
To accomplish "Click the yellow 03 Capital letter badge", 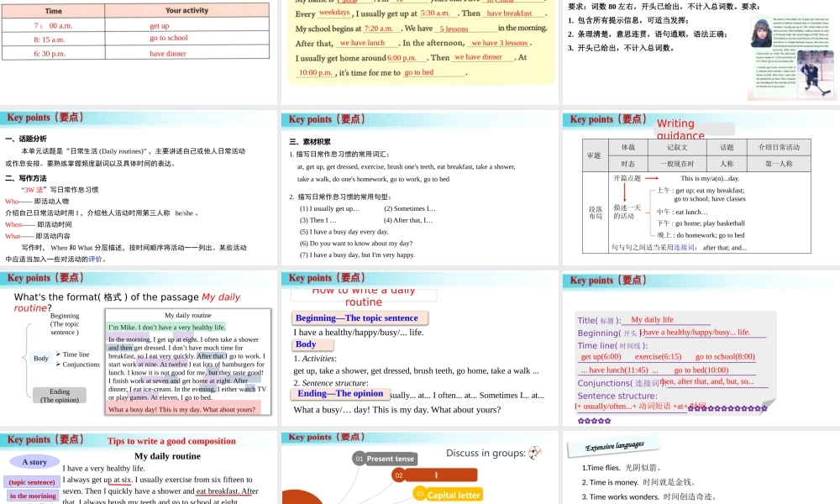I will click(448, 495).
